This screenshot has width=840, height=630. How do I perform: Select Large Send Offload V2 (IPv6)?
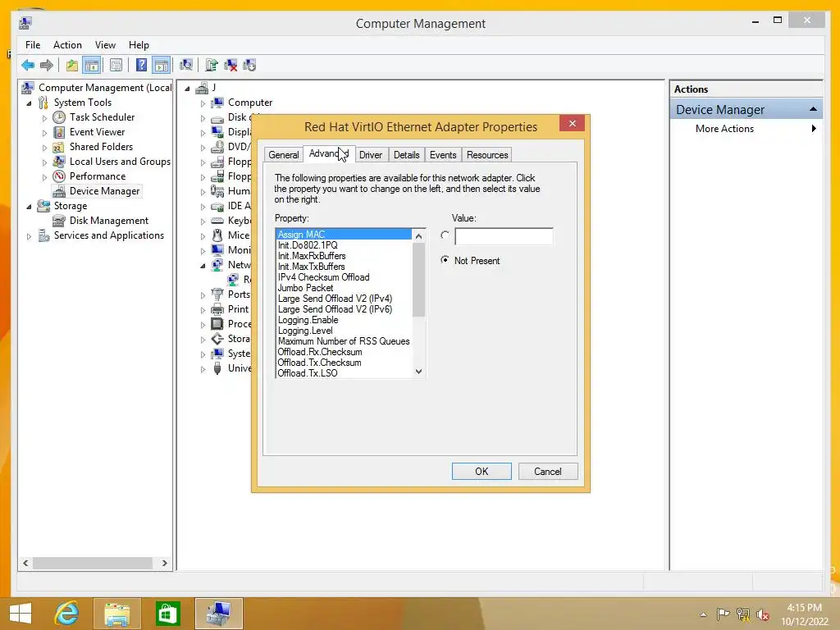point(335,309)
